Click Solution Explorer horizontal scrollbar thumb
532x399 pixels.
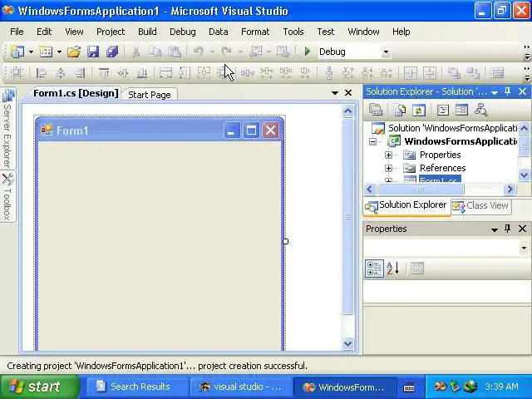click(420, 189)
